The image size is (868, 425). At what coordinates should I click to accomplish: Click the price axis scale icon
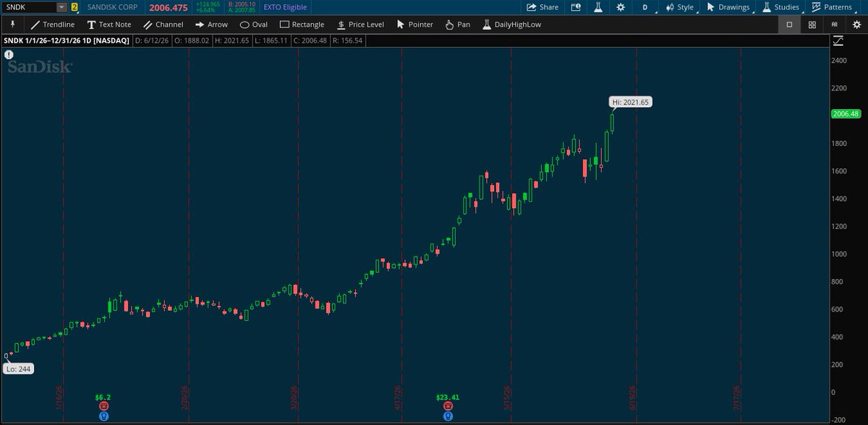click(x=838, y=41)
